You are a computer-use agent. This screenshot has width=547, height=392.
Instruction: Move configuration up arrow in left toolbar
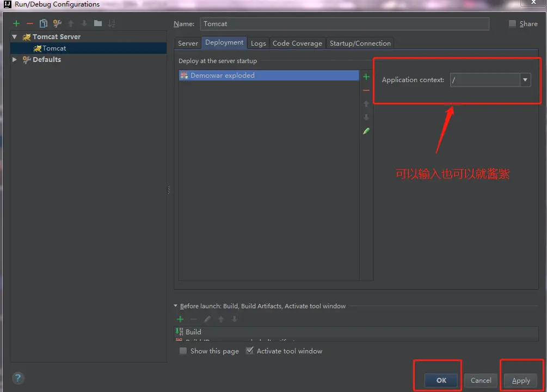pyautogui.click(x=71, y=23)
